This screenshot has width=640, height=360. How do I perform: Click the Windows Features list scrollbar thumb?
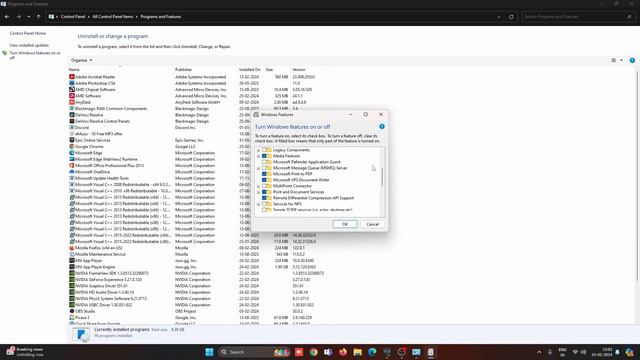382,177
